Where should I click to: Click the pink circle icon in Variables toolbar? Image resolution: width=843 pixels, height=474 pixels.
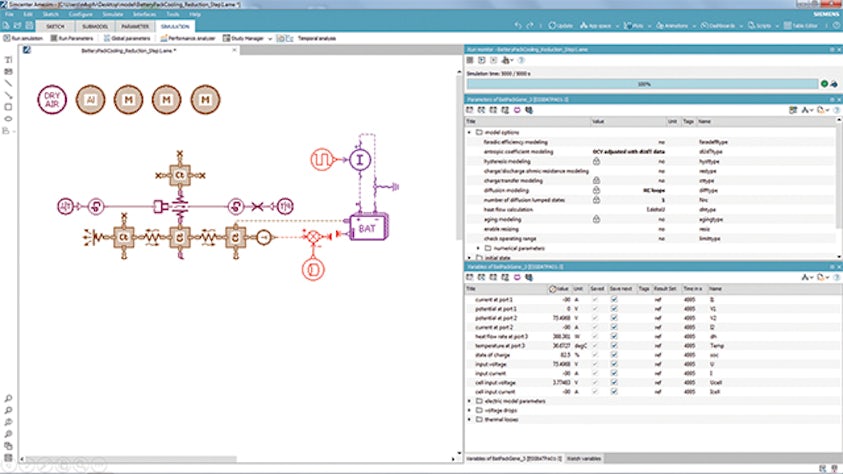coord(517,277)
